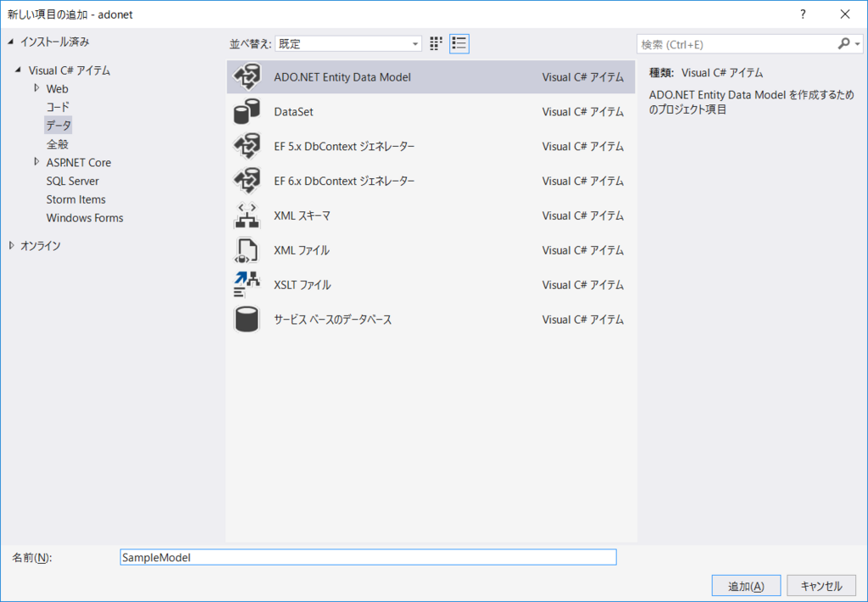Click the EF 5.x DbContext generator icon
This screenshot has height=602, width=868.
247,146
